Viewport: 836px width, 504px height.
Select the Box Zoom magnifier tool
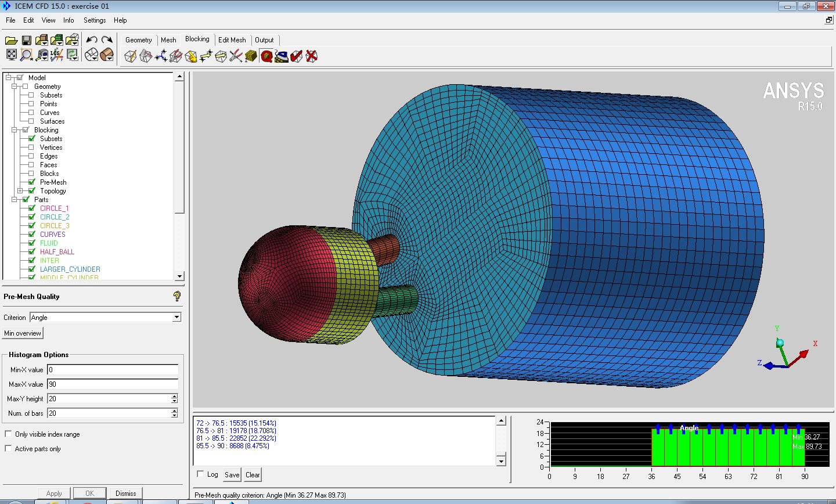(26, 55)
